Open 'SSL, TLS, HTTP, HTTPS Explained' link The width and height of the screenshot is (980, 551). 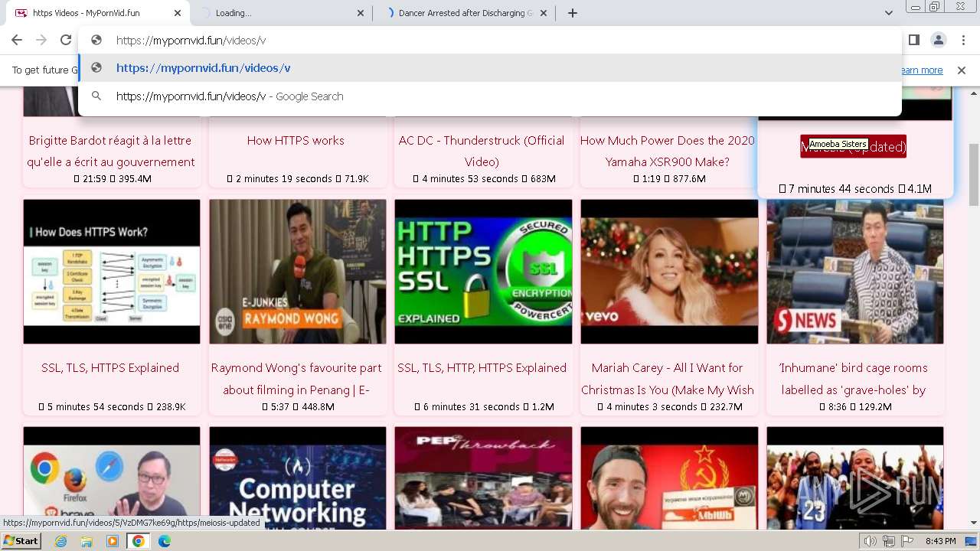[x=482, y=368]
